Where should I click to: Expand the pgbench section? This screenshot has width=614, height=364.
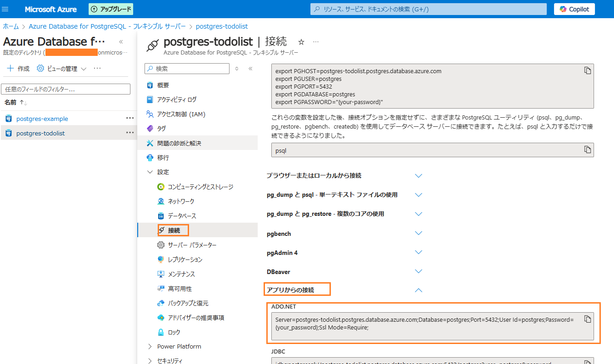pos(419,233)
